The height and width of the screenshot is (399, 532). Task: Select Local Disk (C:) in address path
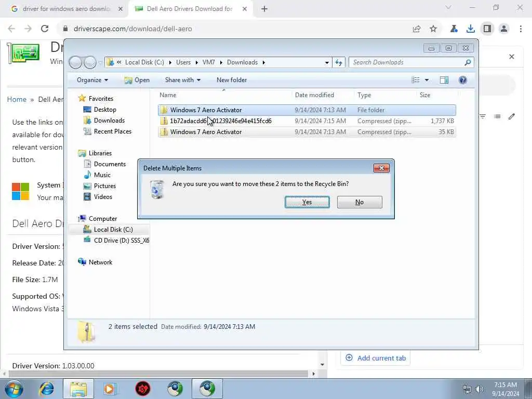coord(144,62)
